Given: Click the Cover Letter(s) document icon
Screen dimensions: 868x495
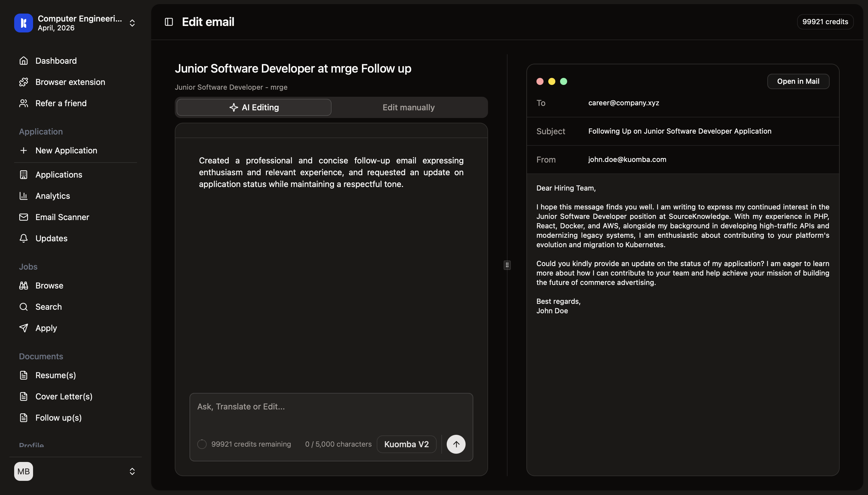Looking at the screenshot, I should click(24, 396).
